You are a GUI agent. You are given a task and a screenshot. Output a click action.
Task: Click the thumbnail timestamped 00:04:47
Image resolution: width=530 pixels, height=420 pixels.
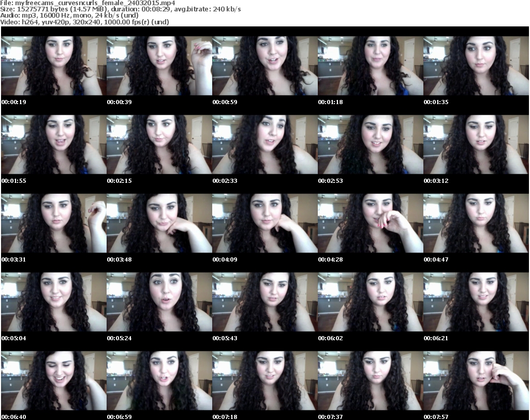coord(476,223)
